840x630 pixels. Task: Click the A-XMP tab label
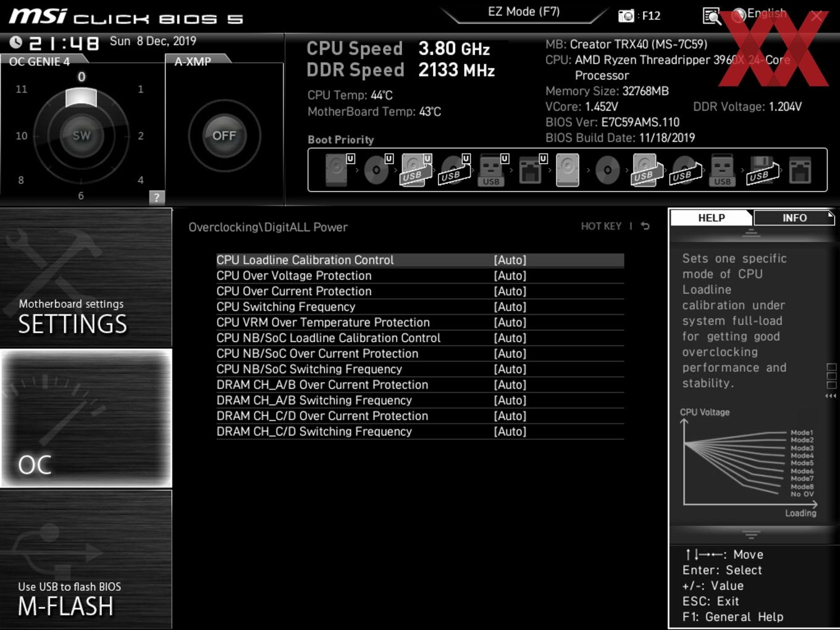(x=193, y=61)
